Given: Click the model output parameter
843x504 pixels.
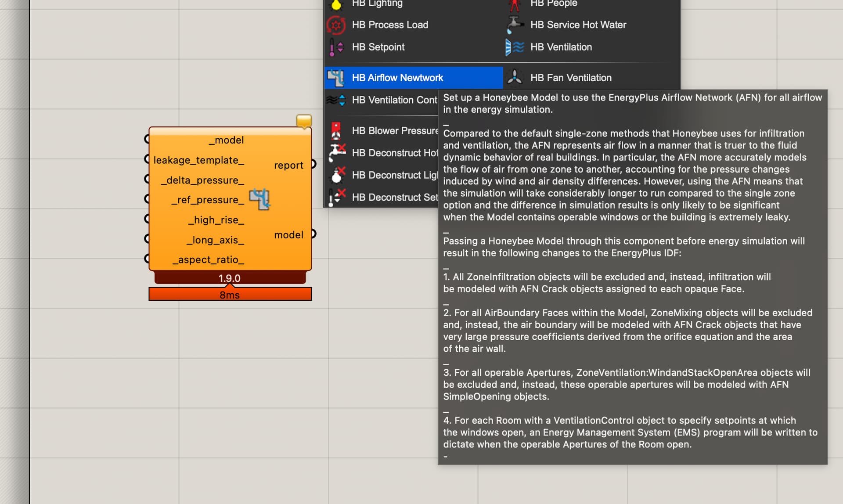Looking at the screenshot, I should (x=288, y=235).
